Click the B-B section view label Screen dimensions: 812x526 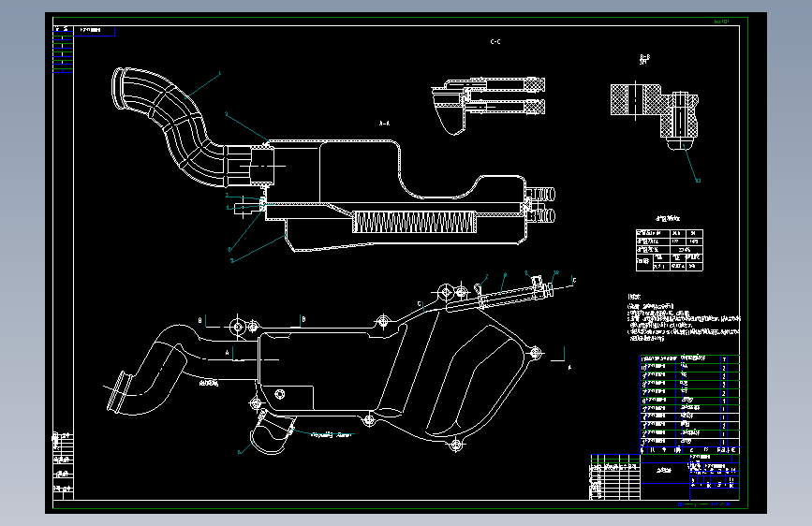tap(644, 59)
